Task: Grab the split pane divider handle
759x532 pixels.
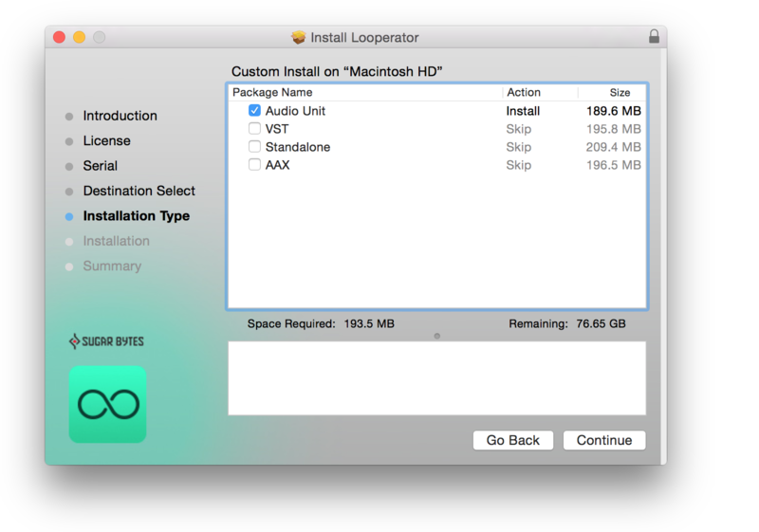Action: coord(436,336)
